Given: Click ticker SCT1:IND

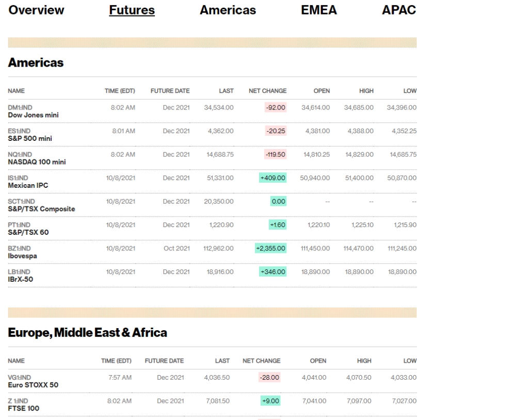Looking at the screenshot, I should click(21, 201).
